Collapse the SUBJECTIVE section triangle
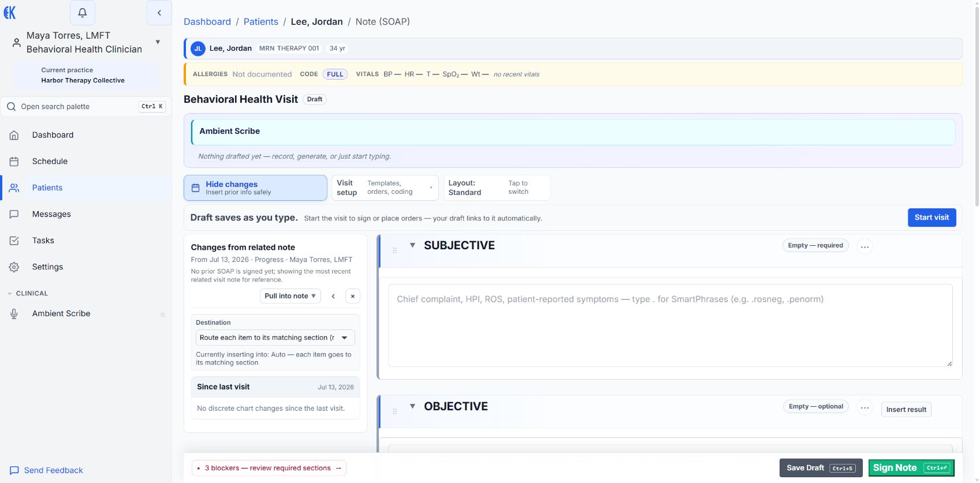The width and height of the screenshot is (980, 483). 412,245
